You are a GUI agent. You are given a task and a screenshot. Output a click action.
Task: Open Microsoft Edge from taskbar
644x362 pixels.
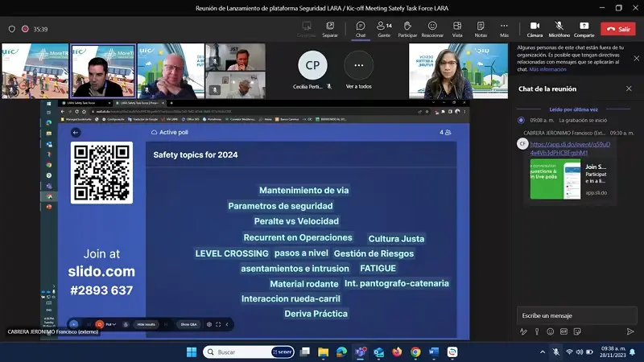click(x=341, y=352)
